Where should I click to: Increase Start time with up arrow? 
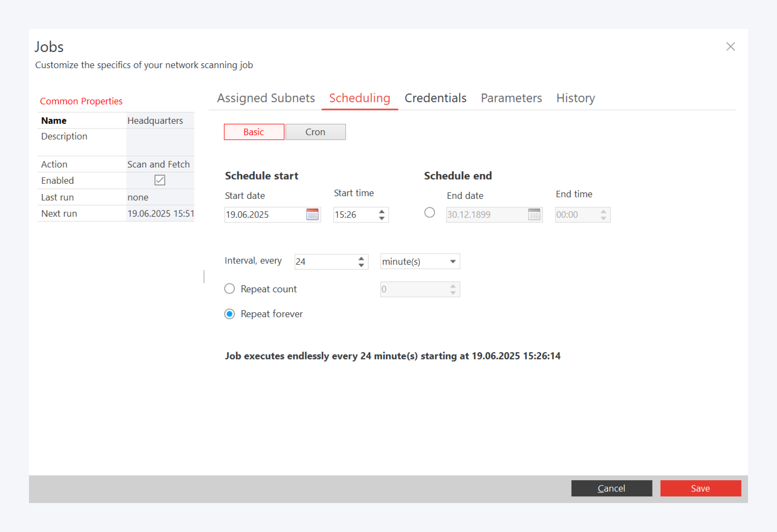click(x=382, y=211)
